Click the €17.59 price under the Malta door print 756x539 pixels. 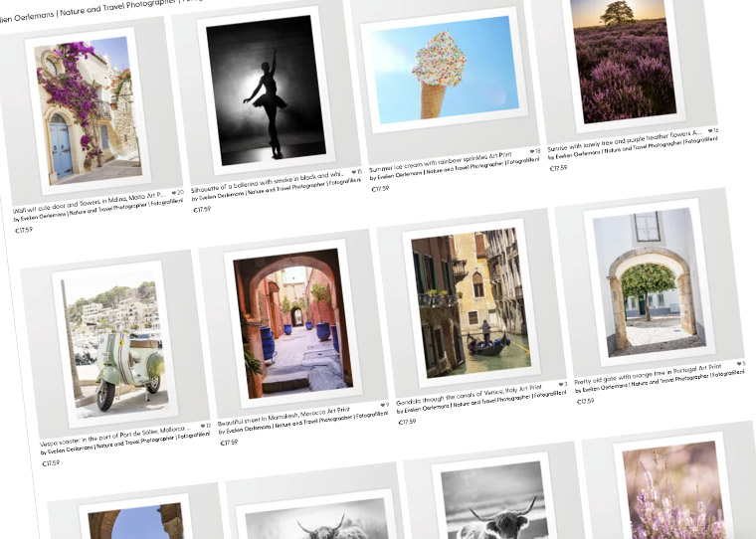click(24, 230)
